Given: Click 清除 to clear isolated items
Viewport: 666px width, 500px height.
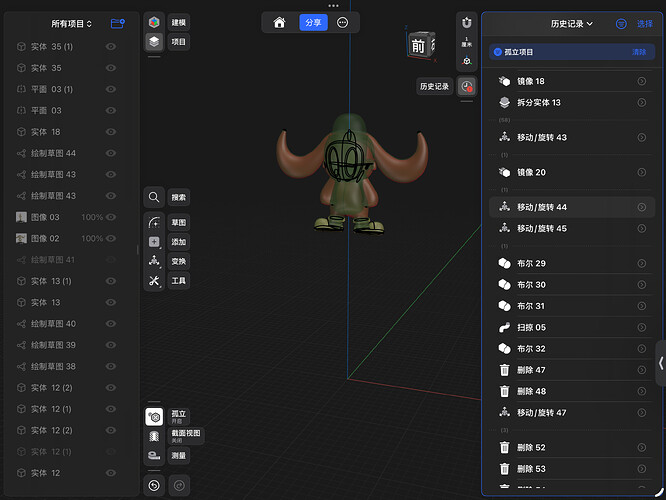Looking at the screenshot, I should (x=639, y=51).
